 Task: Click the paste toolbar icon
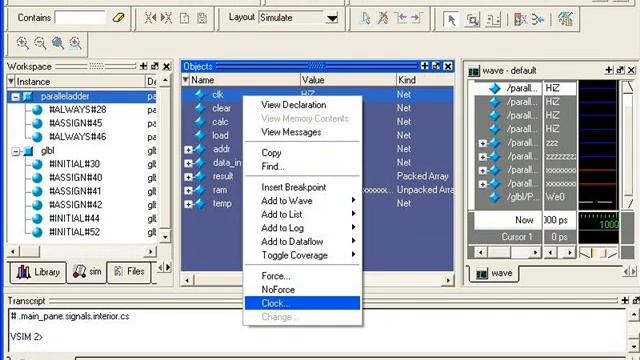(202, 18)
